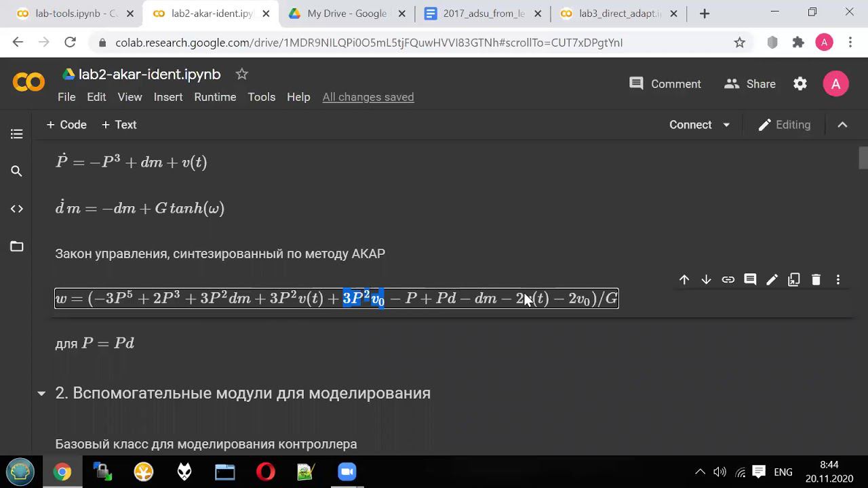The width and height of the screenshot is (868, 488).
Task: Reload the current page
Action: click(x=70, y=42)
